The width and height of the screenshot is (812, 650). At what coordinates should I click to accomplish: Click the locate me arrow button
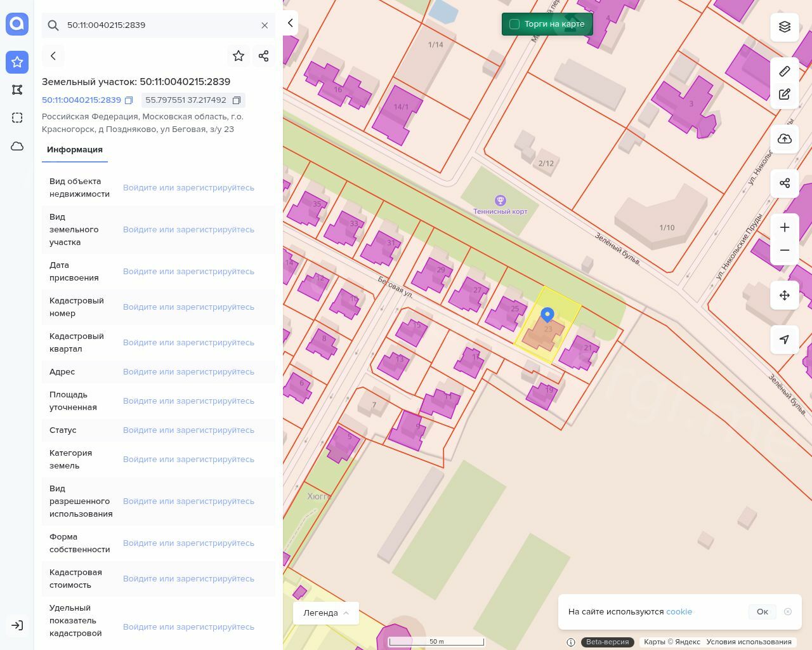coord(785,340)
